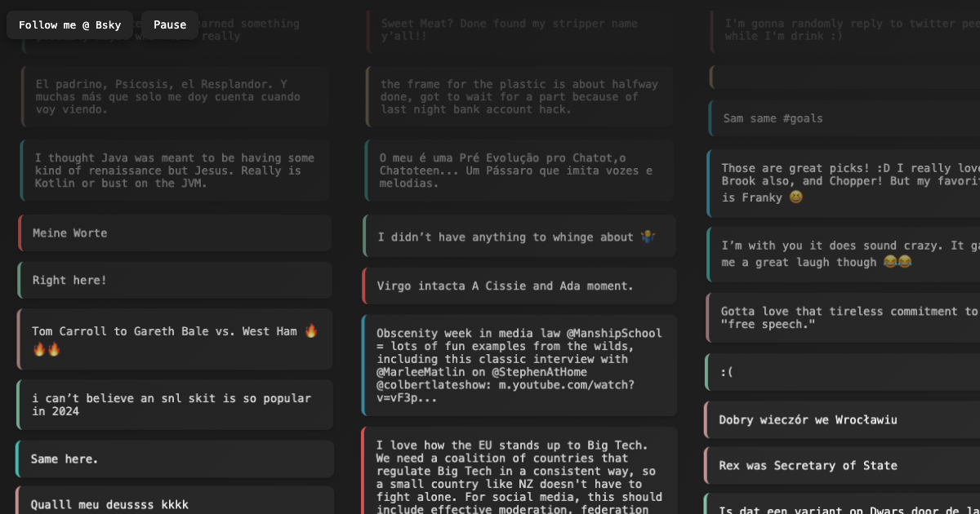The width and height of the screenshot is (980, 514).
Task: Open the post about nothing to whinge about
Action: [x=519, y=237]
